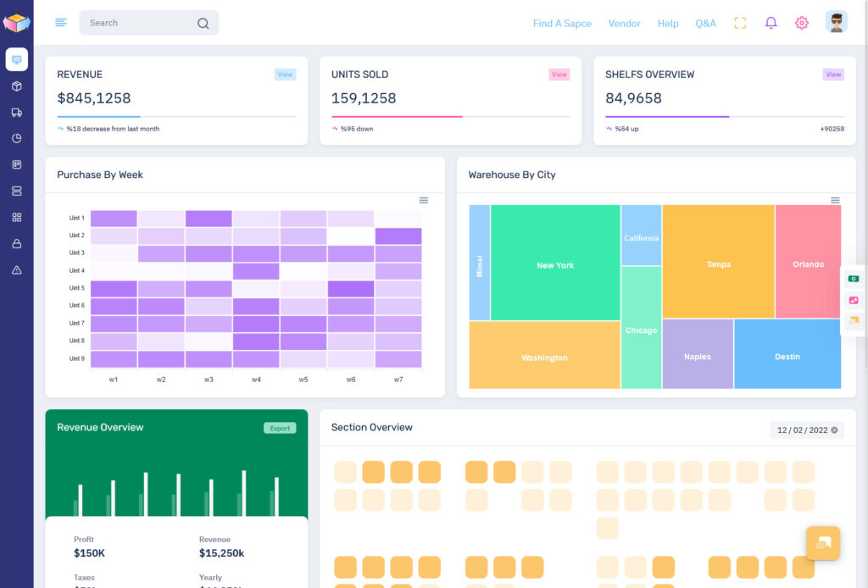Click heatmap cell Uint 5, w6
The height and width of the screenshot is (588, 868).
pos(350,289)
